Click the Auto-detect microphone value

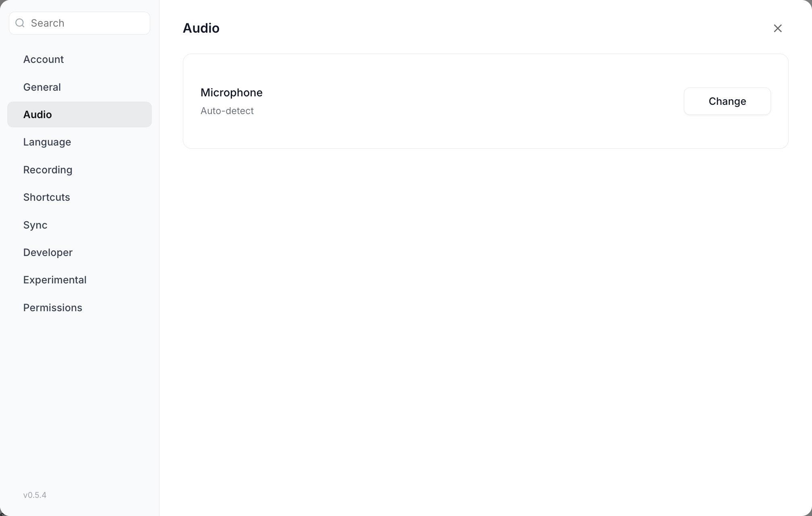point(227,111)
